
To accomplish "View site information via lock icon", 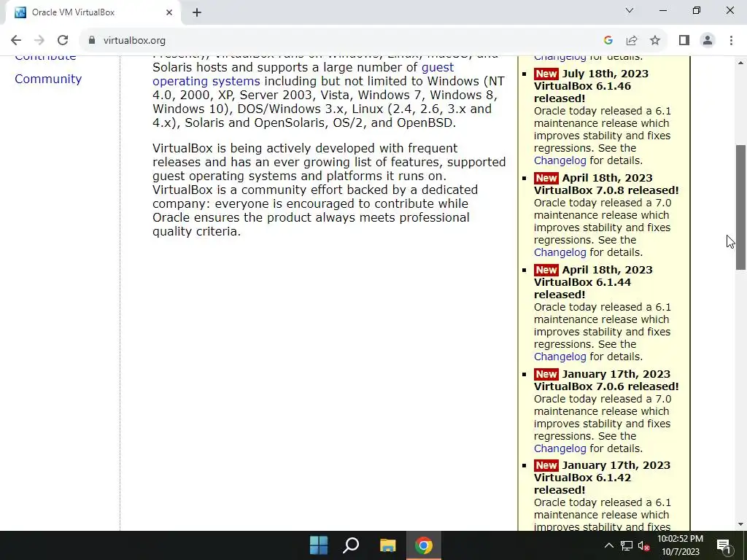I will 92,41.
